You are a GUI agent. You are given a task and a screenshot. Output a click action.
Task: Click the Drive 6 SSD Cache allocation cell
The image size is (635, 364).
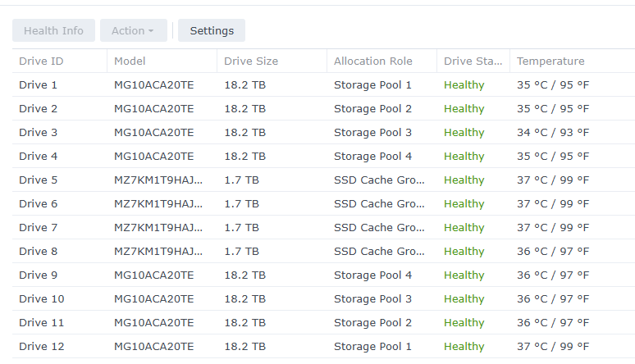(x=379, y=203)
